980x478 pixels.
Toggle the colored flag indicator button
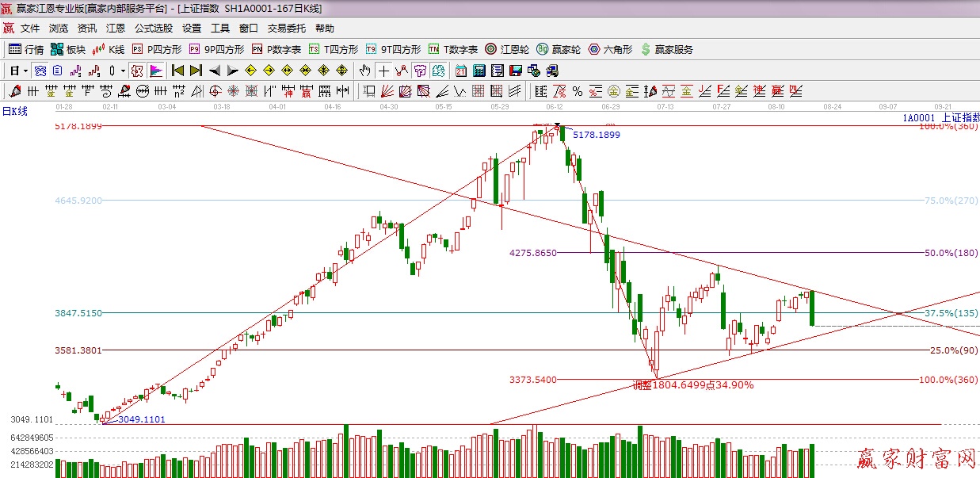[156, 71]
